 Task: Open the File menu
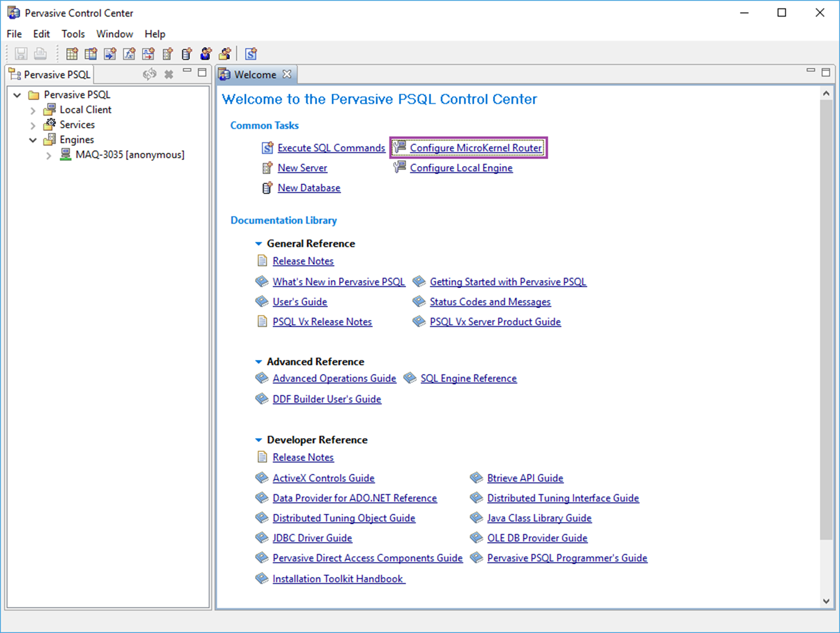14,34
